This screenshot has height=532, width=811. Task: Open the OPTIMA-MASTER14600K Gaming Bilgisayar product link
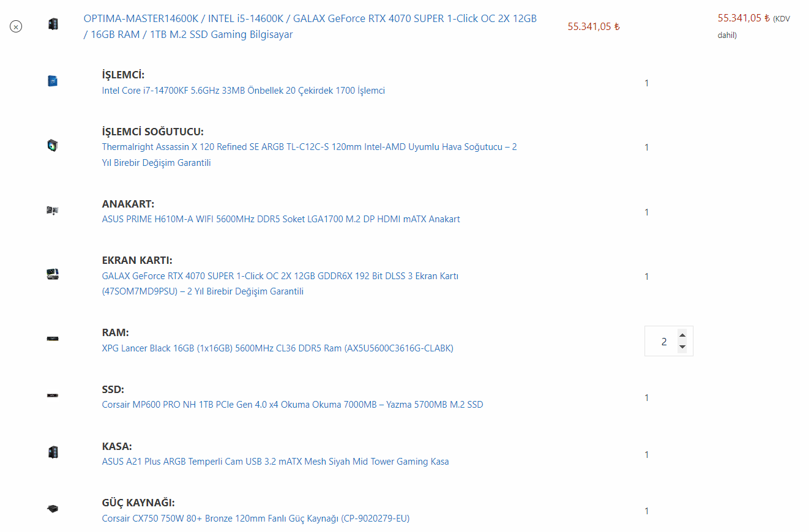[310, 26]
